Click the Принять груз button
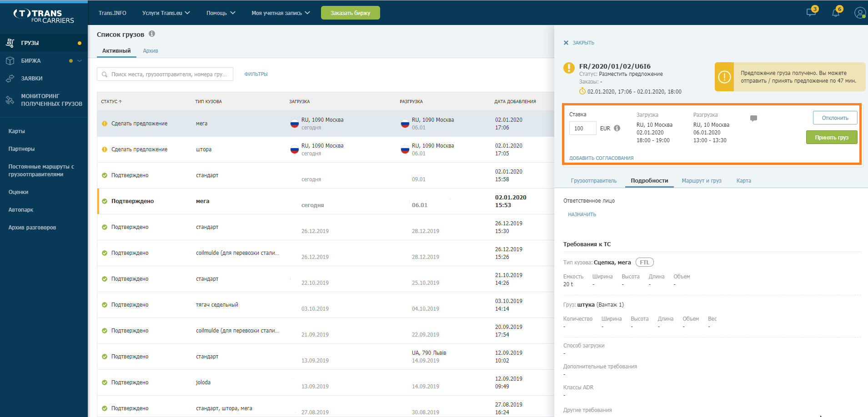This screenshot has width=868, height=417. [832, 137]
